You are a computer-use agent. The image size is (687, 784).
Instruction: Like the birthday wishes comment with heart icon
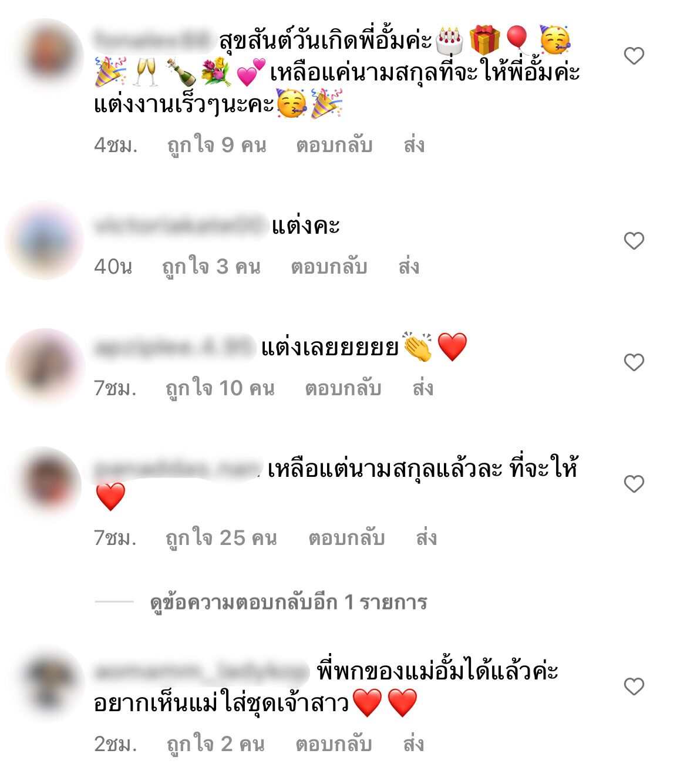634,56
